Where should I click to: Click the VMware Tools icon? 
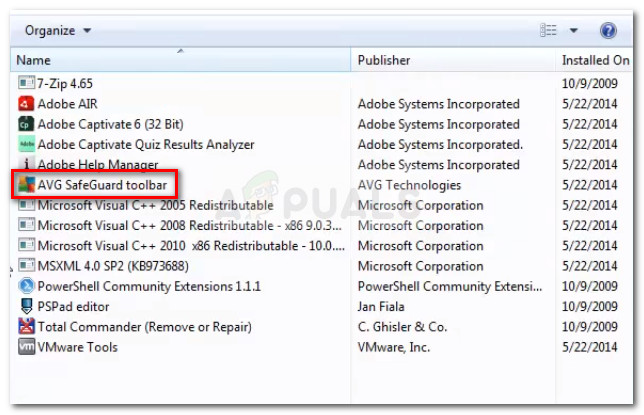[26, 346]
